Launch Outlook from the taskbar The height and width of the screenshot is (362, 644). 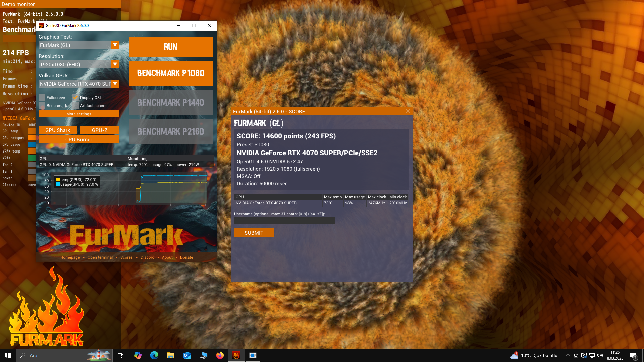[x=187, y=355]
